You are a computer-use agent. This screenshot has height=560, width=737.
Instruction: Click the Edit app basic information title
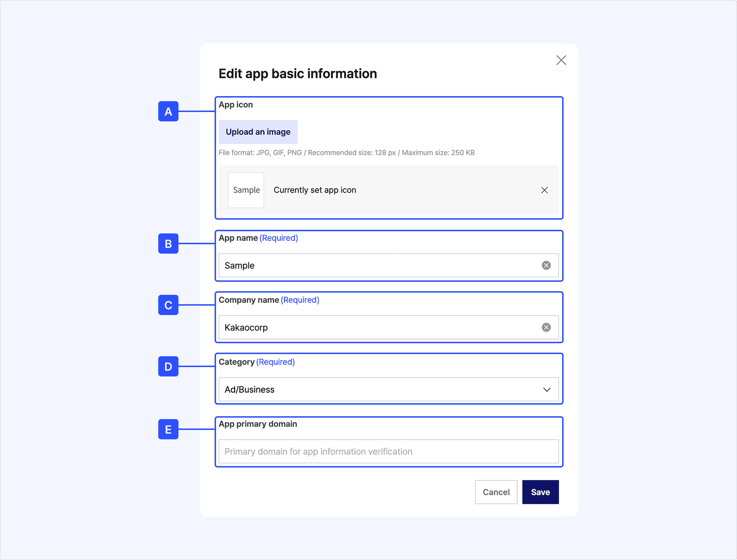298,74
